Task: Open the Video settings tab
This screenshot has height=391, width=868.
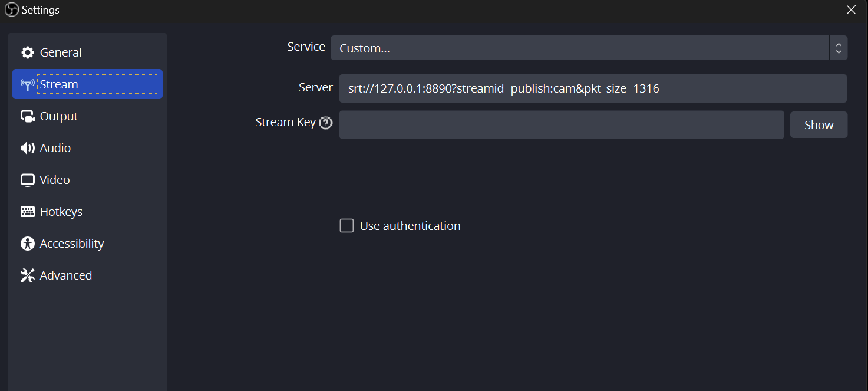Action: pyautogui.click(x=87, y=180)
